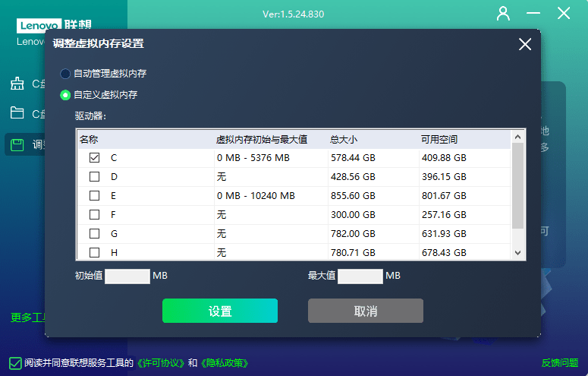
Task: Click the 最大值 MB input field
Action: click(x=360, y=276)
